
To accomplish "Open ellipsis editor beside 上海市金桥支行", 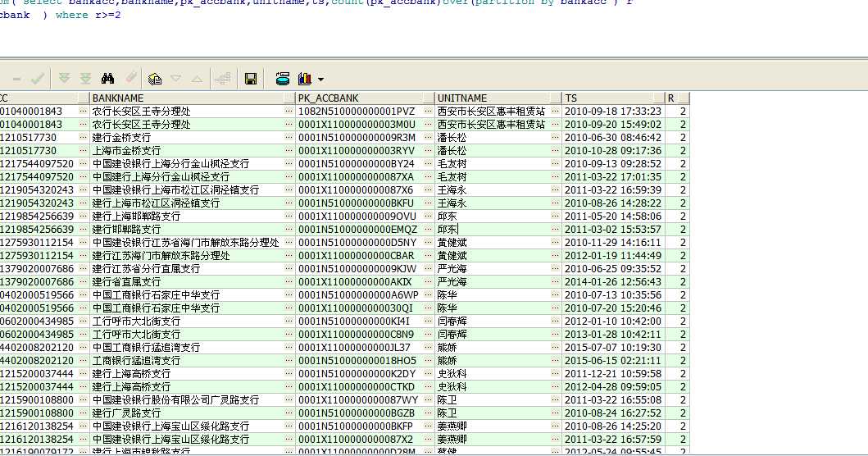I will tap(289, 150).
